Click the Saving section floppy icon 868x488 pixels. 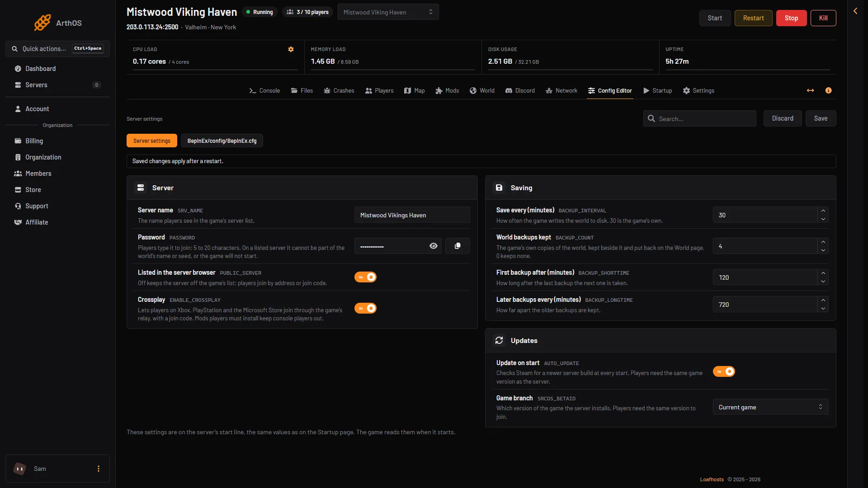499,188
